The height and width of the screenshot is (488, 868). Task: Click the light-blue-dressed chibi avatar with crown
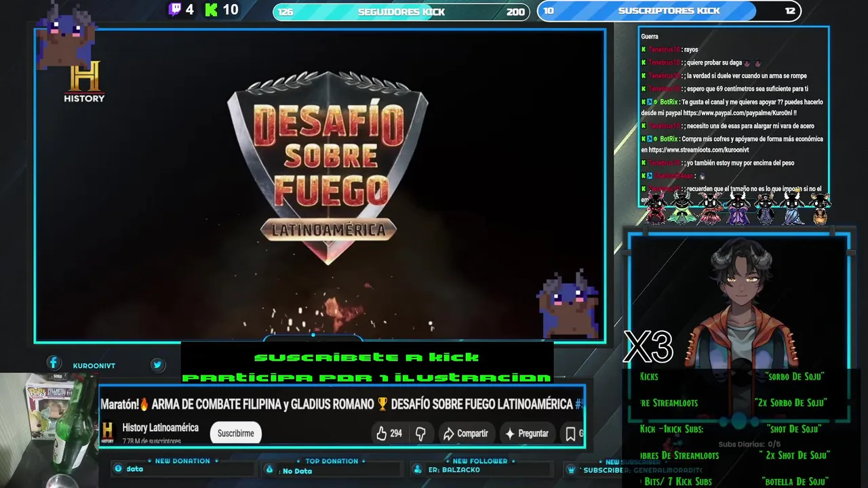792,207
